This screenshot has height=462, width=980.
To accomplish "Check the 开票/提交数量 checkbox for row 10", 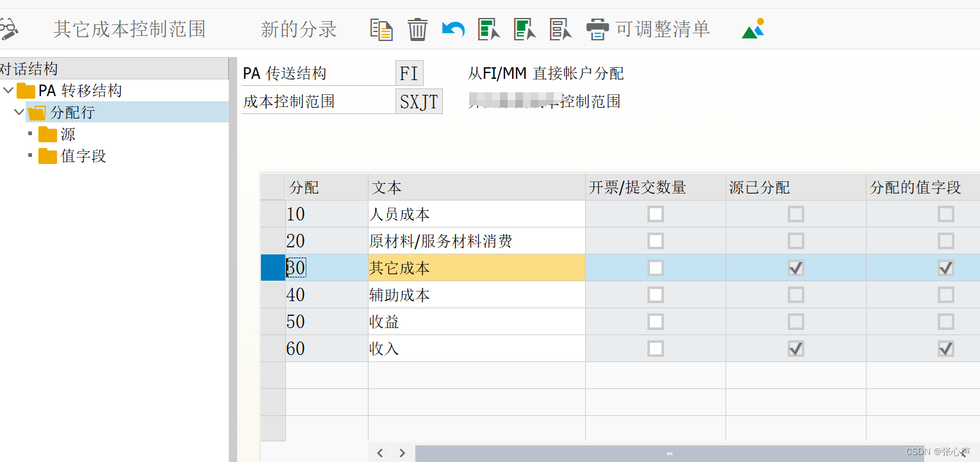I will (x=655, y=213).
